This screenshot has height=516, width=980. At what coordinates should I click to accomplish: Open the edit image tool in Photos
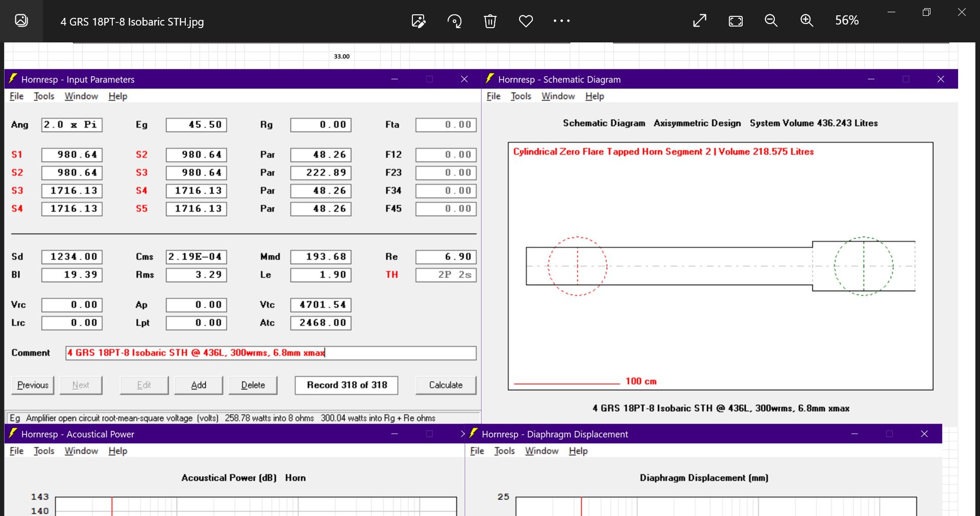(x=419, y=21)
